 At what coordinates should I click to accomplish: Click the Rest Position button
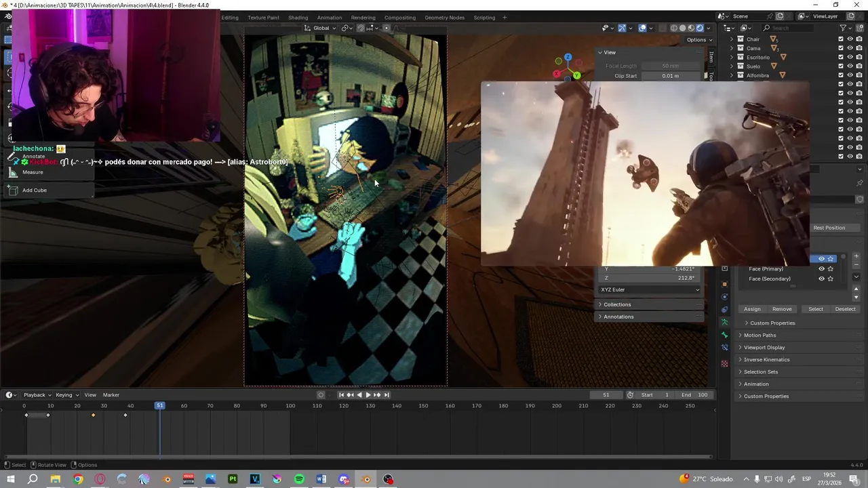coord(829,228)
